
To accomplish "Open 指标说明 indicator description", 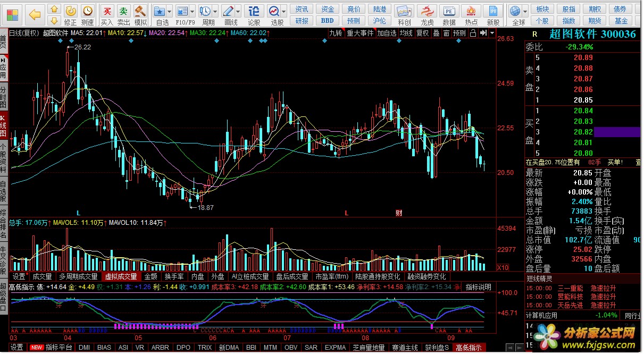I will pyautogui.click(x=479, y=287).
